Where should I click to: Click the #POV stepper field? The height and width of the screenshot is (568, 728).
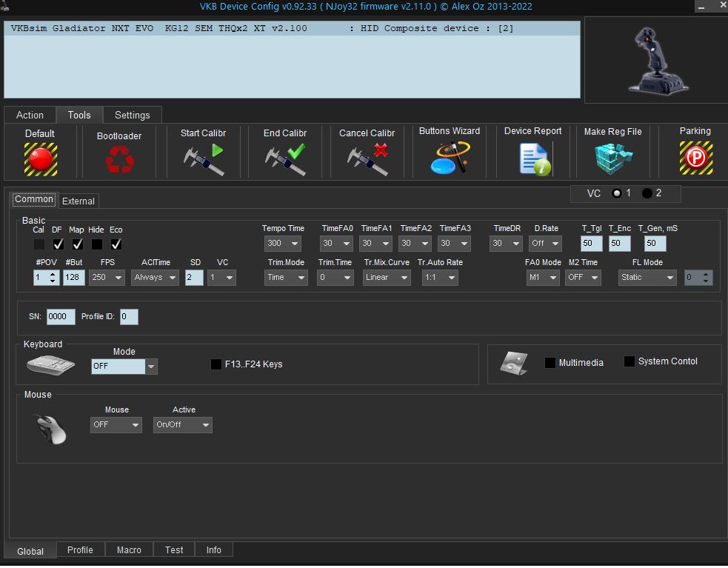tap(47, 277)
